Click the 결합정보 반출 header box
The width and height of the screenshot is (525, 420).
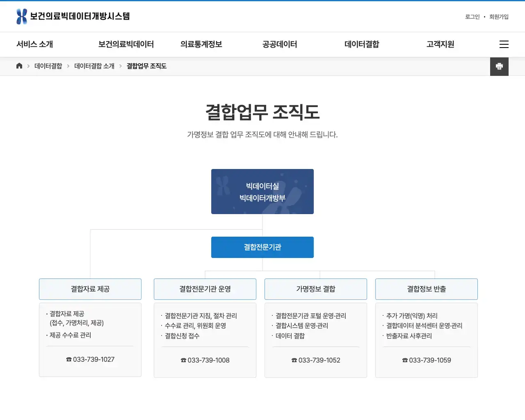click(427, 289)
